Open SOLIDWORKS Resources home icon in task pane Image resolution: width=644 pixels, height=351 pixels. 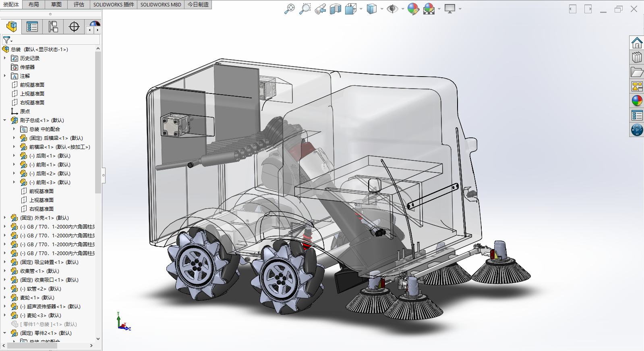[x=637, y=43]
